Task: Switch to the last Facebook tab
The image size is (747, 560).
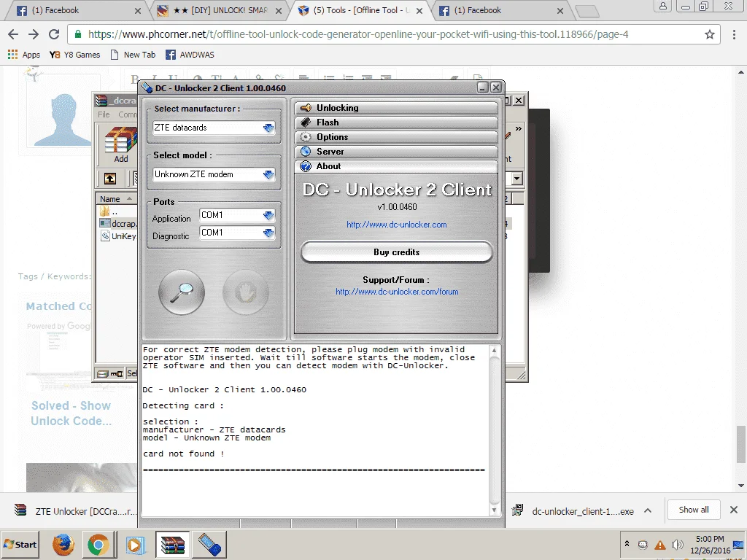Action: tap(501, 10)
